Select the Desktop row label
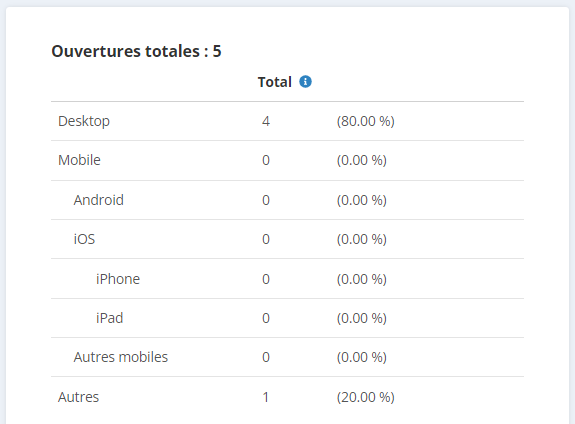This screenshot has width=575, height=424. pos(84,121)
